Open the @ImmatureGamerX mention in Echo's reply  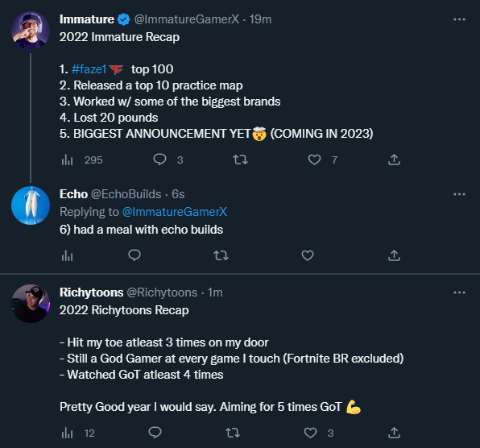175,212
